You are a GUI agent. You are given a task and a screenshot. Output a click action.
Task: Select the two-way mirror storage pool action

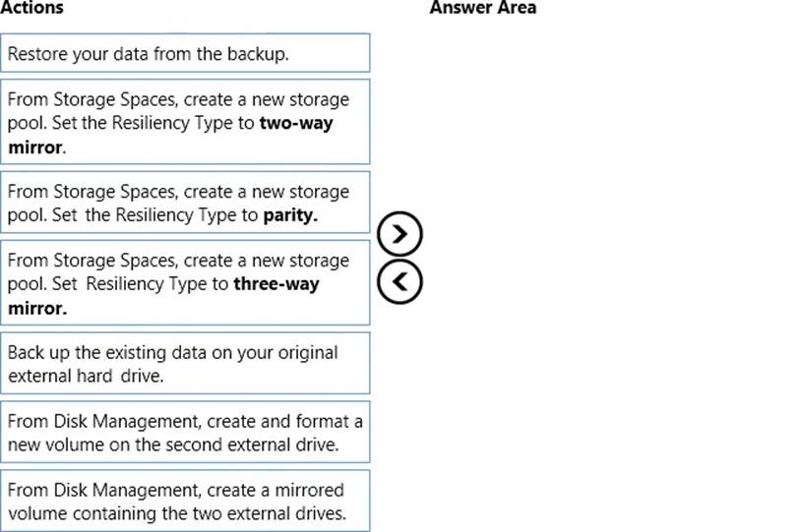(186, 123)
